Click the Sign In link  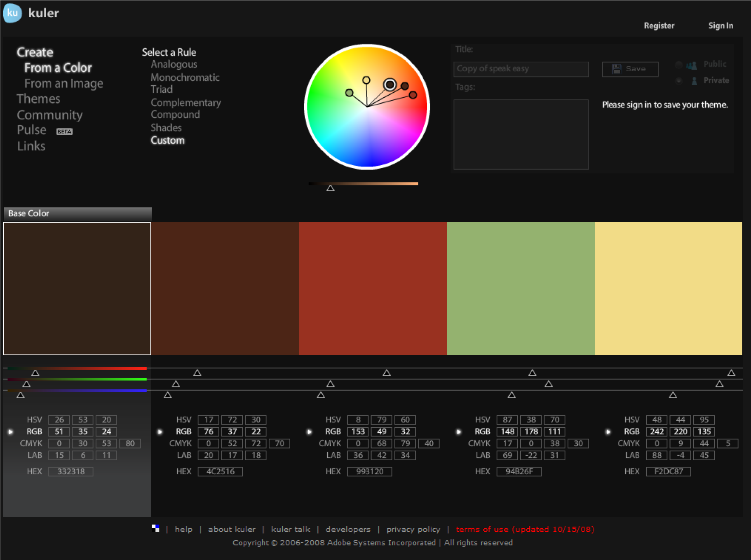point(720,26)
